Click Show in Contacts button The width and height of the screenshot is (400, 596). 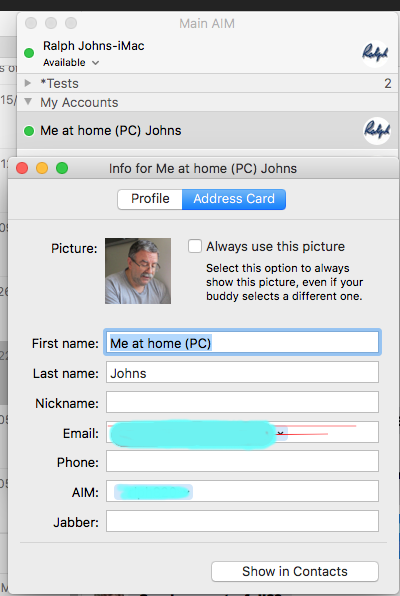295,571
